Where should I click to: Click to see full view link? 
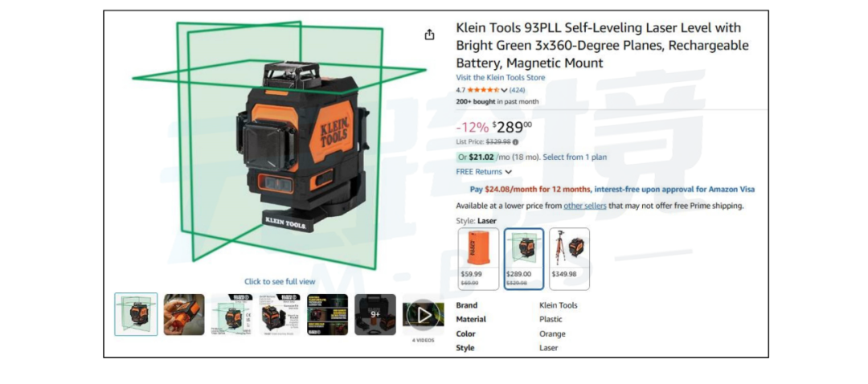[280, 282]
